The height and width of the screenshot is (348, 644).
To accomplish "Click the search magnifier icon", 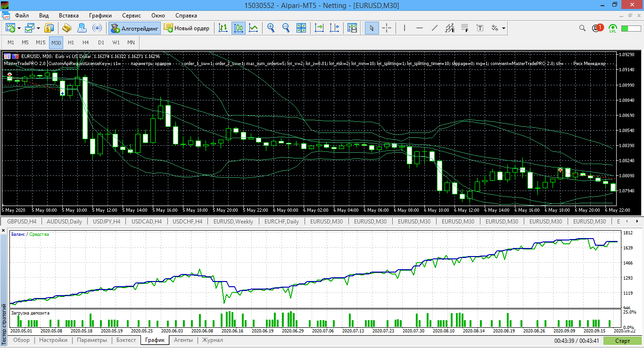I will (582, 28).
